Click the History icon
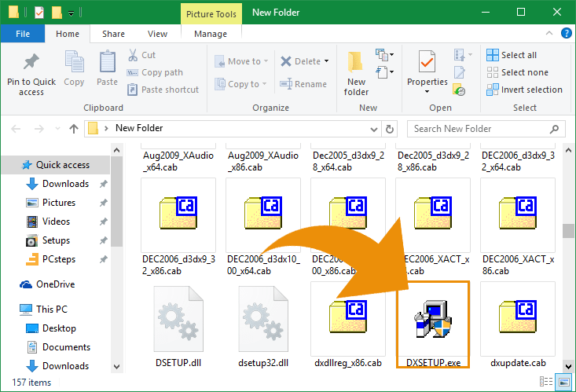Screen dimensions: 576x392 459,90
